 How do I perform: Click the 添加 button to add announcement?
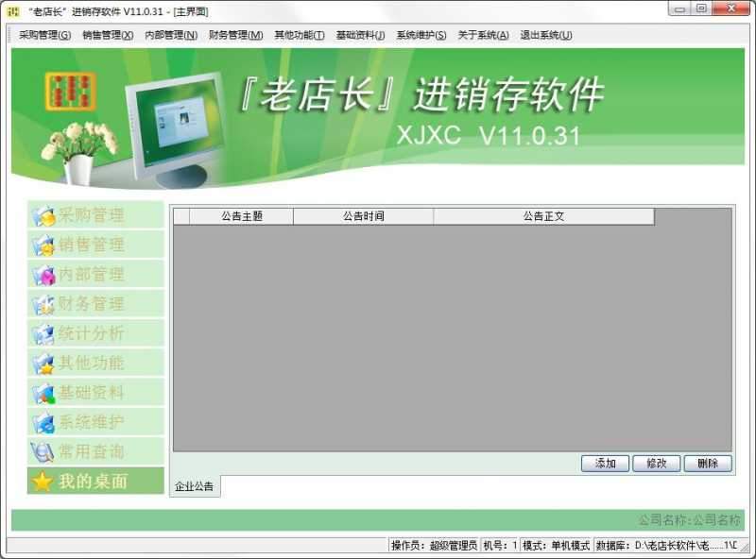tap(604, 464)
